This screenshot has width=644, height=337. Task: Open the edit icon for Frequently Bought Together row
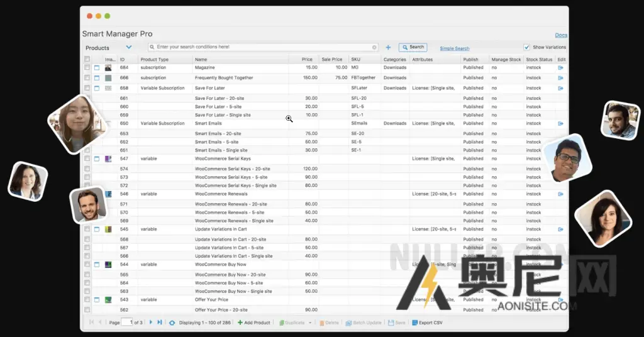click(x=560, y=78)
